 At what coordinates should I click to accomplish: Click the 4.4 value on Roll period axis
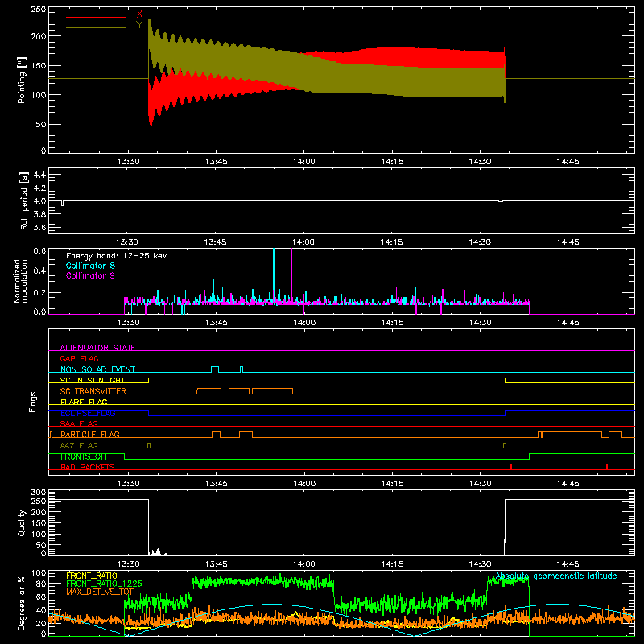coord(39,175)
